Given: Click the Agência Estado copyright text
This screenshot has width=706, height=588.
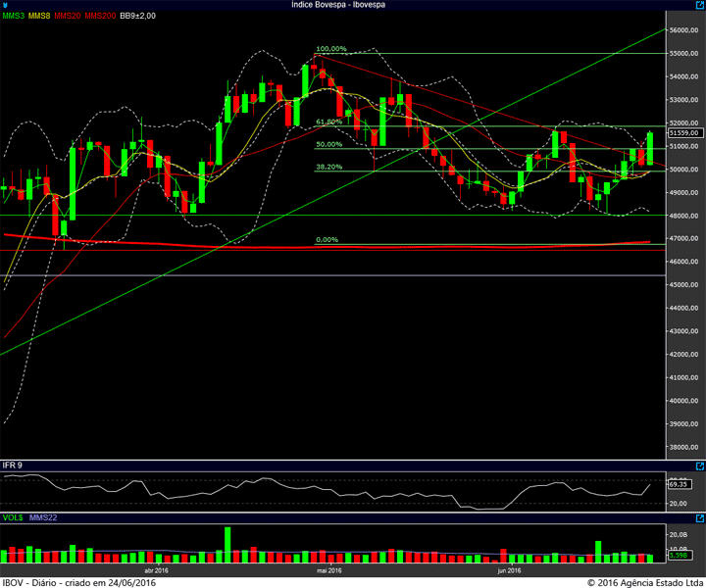Looking at the screenshot, I should 645,582.
